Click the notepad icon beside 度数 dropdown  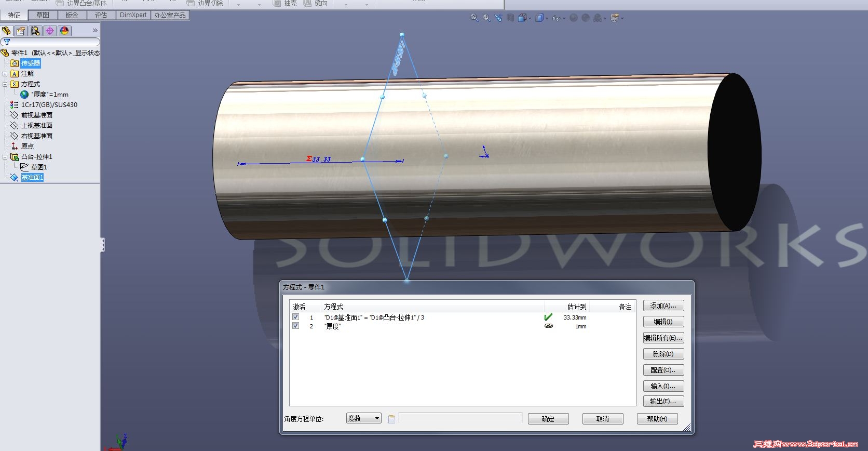pyautogui.click(x=391, y=419)
